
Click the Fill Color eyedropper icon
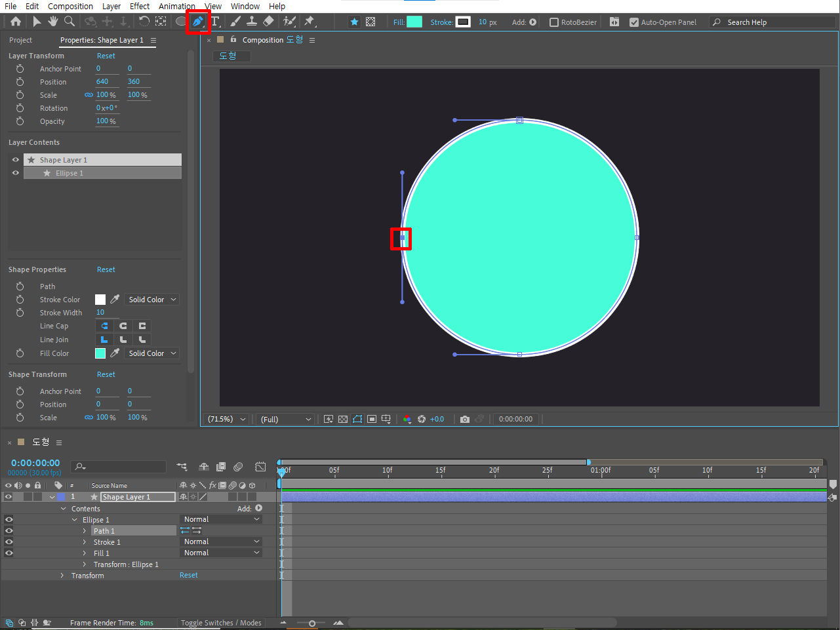tap(115, 353)
